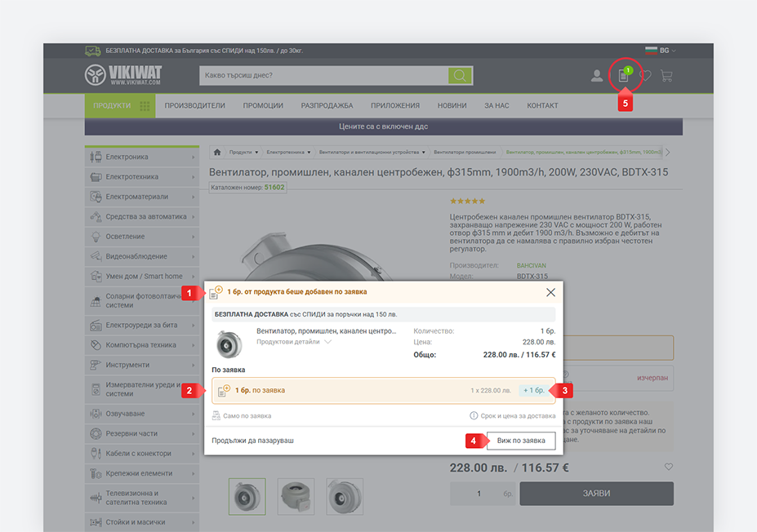Open the BG language dropdown
Viewport: 757px width, 532px height.
661,51
